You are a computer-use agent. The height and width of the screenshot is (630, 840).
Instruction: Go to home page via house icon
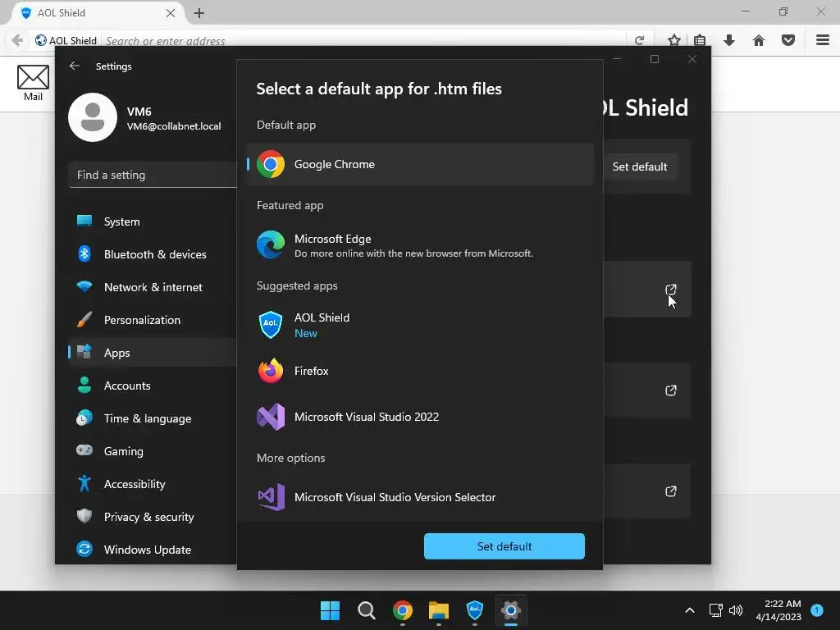[759, 40]
